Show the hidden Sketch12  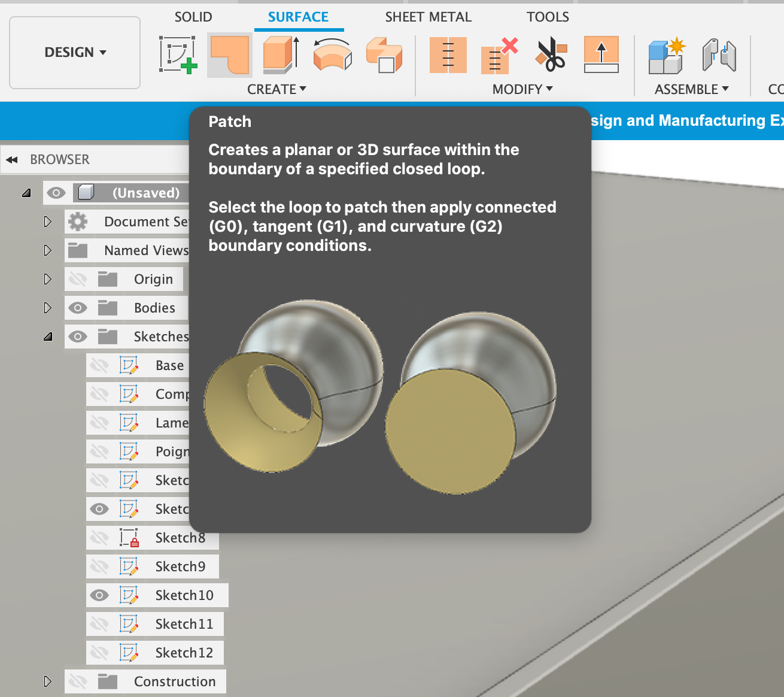(99, 653)
